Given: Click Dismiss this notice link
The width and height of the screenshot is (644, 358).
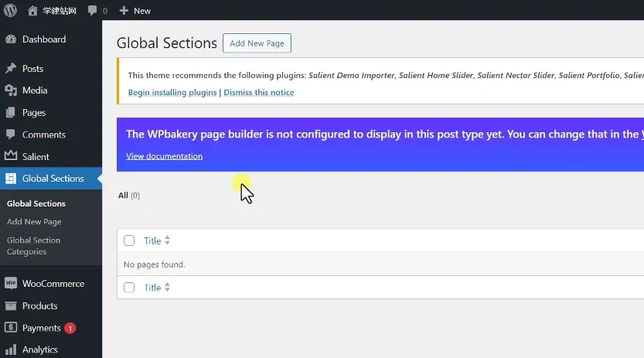Looking at the screenshot, I should 259,92.
